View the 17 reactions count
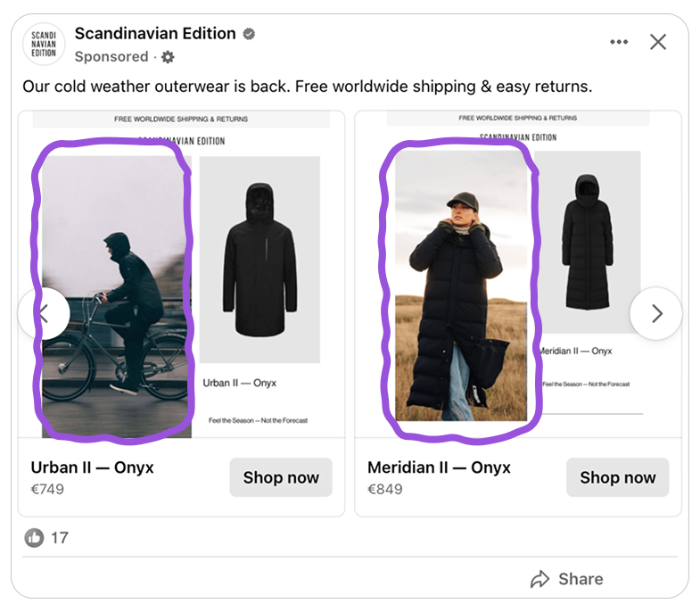The width and height of the screenshot is (700, 612). pos(59,538)
